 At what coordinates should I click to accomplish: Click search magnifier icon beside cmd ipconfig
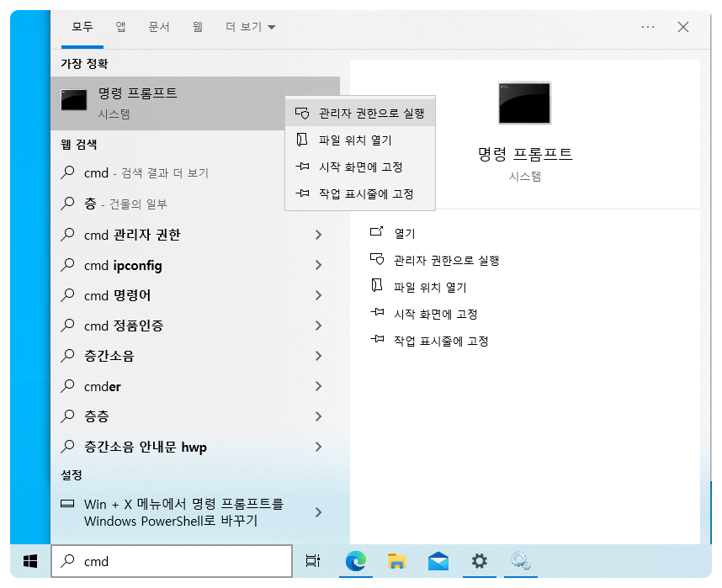click(x=67, y=265)
